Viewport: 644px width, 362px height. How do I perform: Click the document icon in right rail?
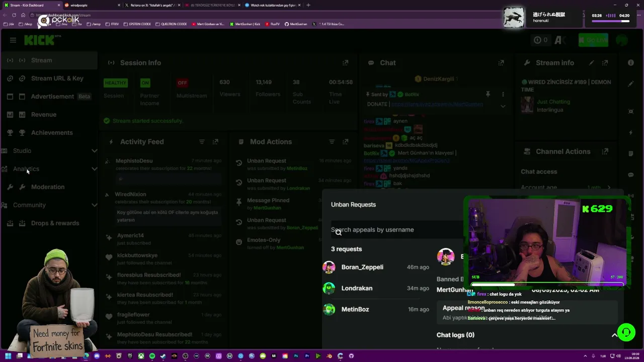click(x=631, y=153)
